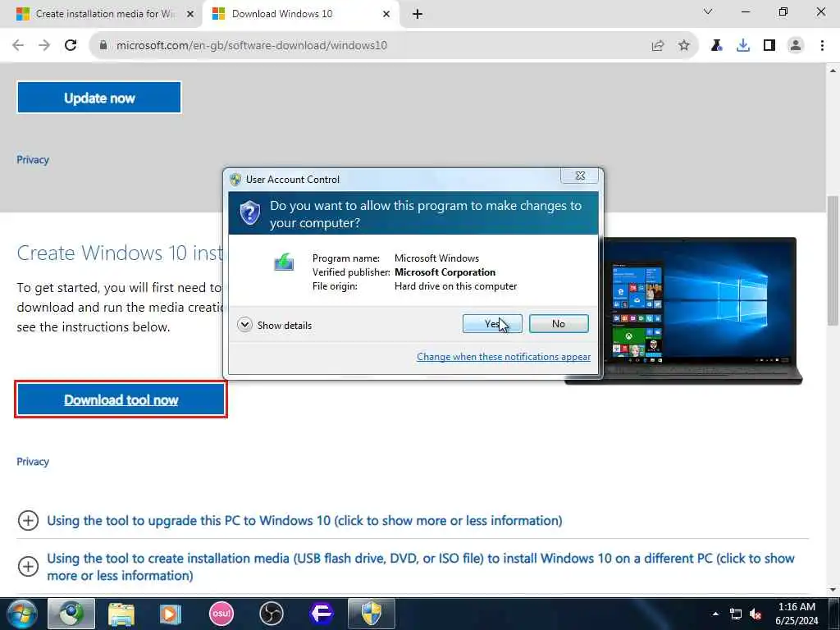Open the purple F app in taskbar
Image resolution: width=840 pixels, height=630 pixels.
(x=322, y=614)
